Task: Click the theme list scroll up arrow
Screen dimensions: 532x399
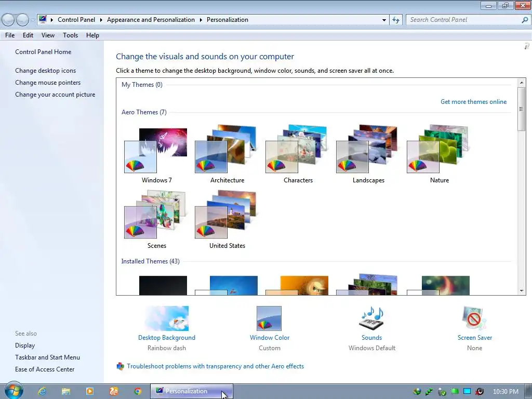Action: click(522, 83)
